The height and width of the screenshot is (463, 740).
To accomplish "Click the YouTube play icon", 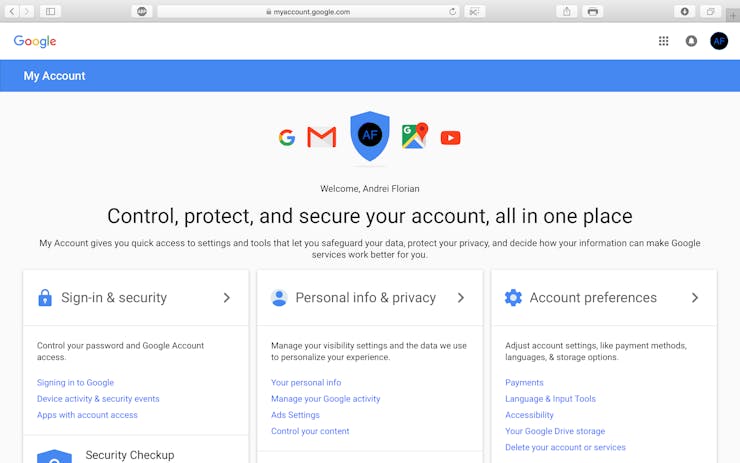I will click(x=450, y=138).
